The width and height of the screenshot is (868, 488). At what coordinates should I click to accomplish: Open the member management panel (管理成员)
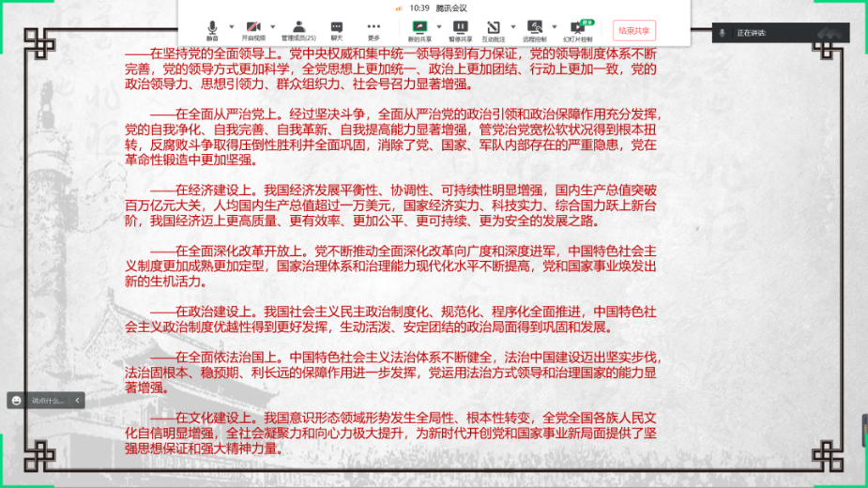pyautogui.click(x=298, y=28)
